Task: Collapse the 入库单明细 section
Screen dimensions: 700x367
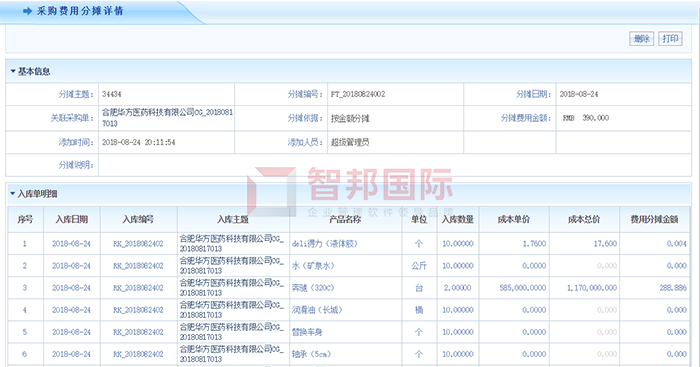Action: [13, 194]
